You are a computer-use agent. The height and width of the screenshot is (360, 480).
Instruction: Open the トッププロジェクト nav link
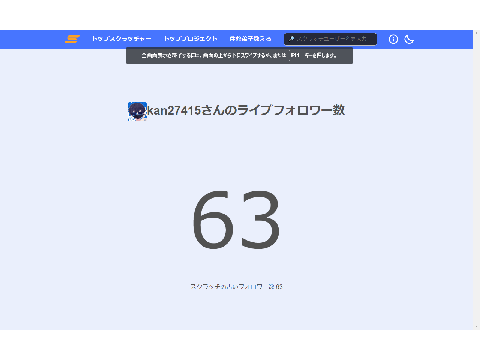tap(191, 39)
